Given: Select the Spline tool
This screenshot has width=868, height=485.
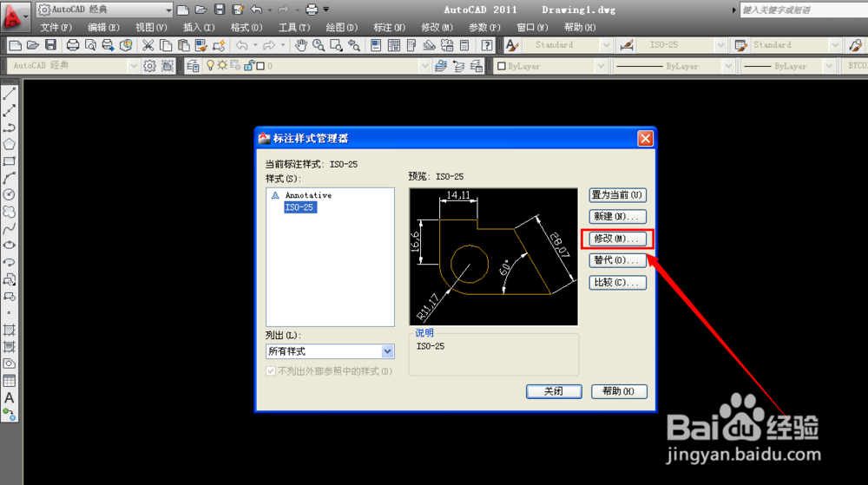Looking at the screenshot, I should (x=10, y=228).
